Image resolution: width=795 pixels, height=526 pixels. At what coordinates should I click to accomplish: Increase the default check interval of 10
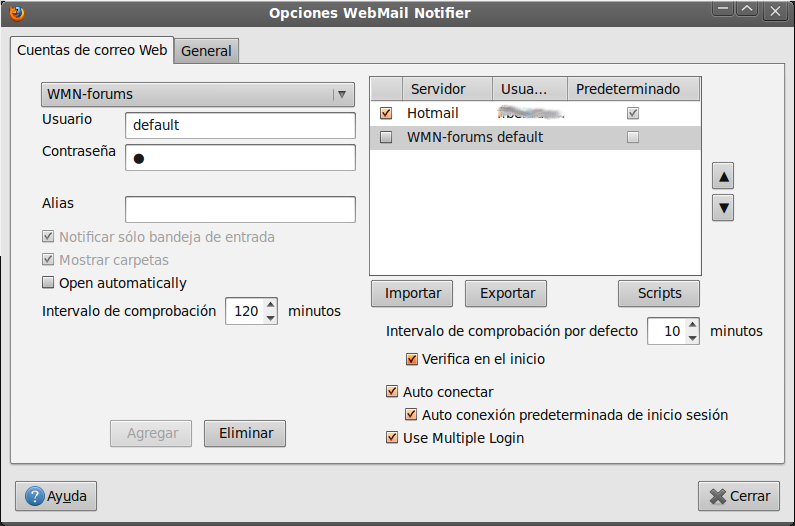point(693,325)
